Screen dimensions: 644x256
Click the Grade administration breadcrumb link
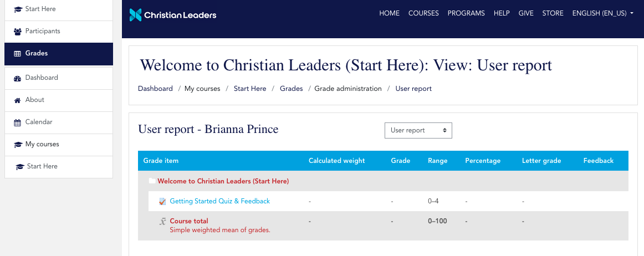pos(348,89)
